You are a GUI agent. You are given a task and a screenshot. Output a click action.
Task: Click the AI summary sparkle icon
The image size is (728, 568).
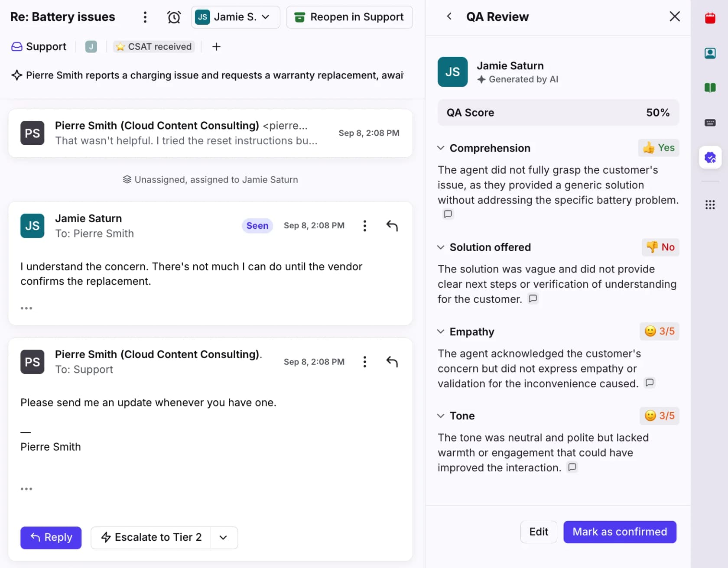[x=16, y=75]
